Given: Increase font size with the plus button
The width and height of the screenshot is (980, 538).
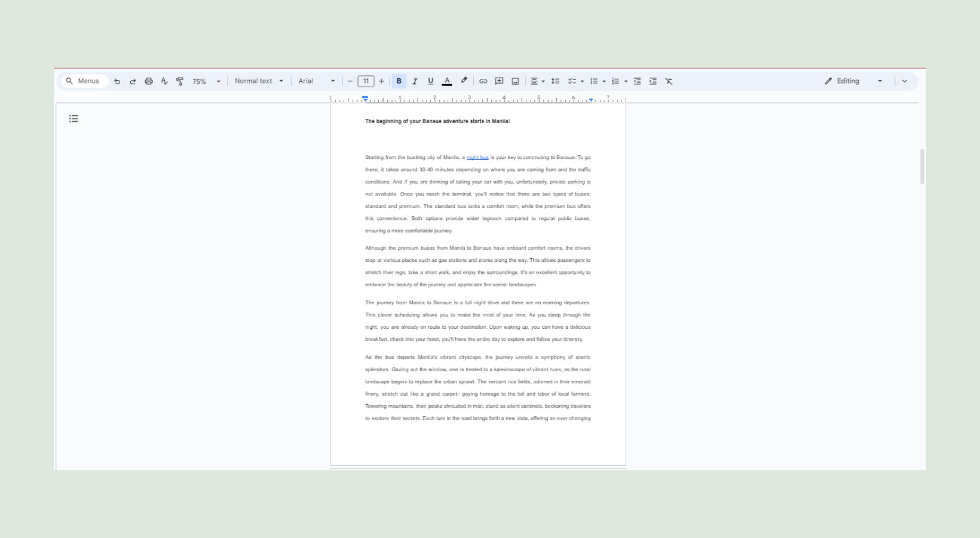Looking at the screenshot, I should (x=381, y=81).
